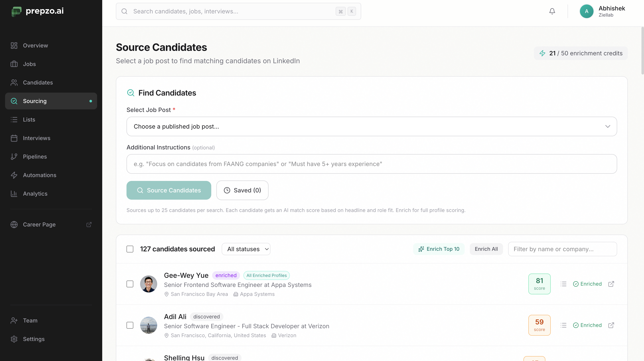
Task: Click the lightning bolt enrichment credits icon
Action: coord(542,53)
